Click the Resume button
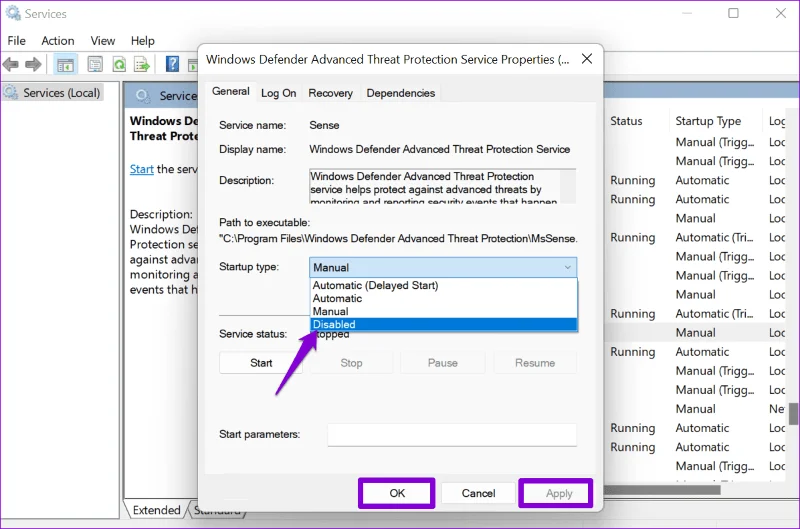 [535, 363]
